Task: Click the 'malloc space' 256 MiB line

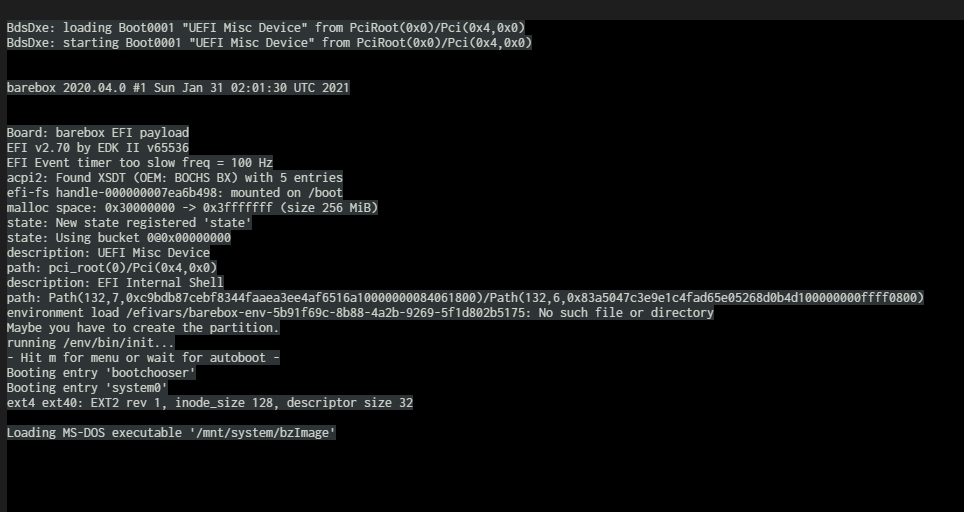Action: pyautogui.click(x=192, y=208)
